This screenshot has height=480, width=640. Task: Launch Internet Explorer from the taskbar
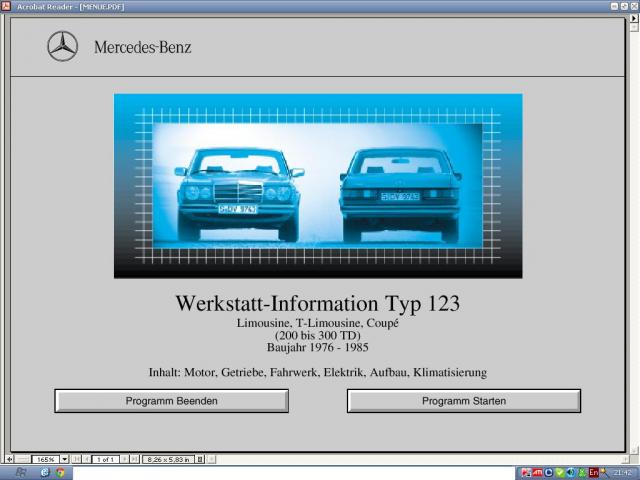(45, 472)
